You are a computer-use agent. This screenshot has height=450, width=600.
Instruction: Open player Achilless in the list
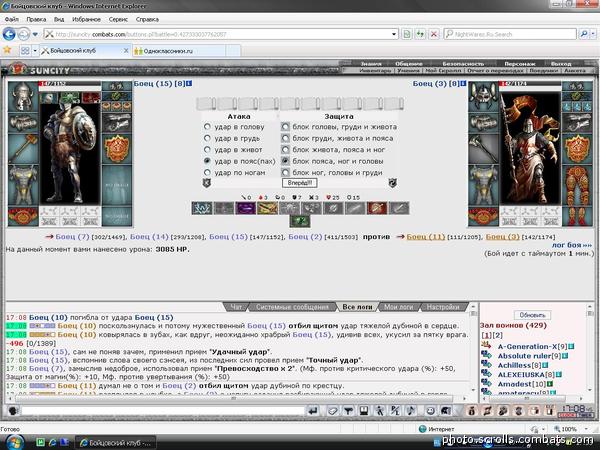click(514, 365)
